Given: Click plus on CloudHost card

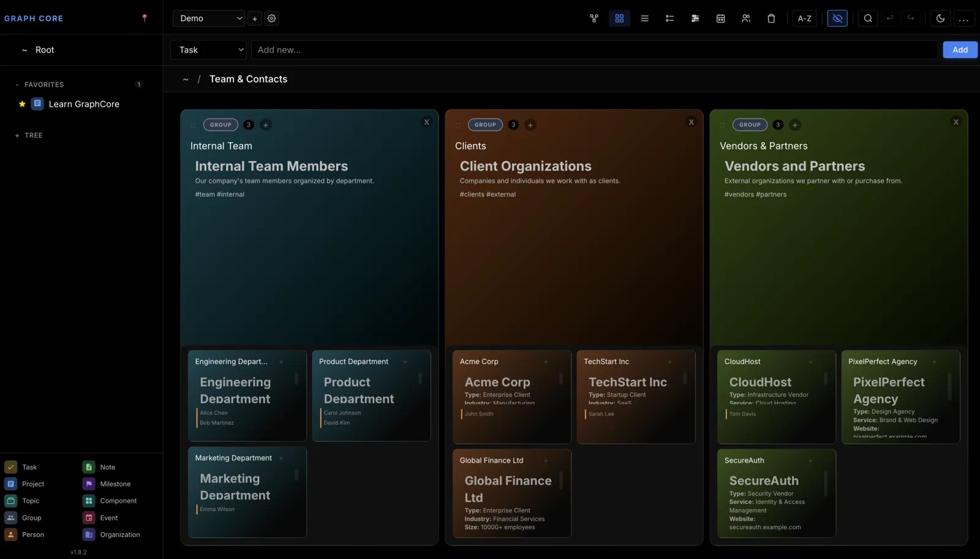Looking at the screenshot, I should click(x=810, y=362).
